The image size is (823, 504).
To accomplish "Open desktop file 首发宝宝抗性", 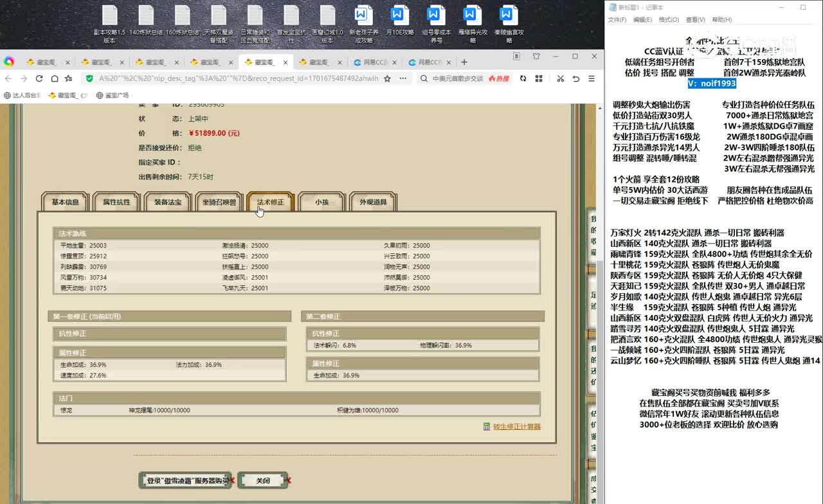I will click(x=291, y=24).
